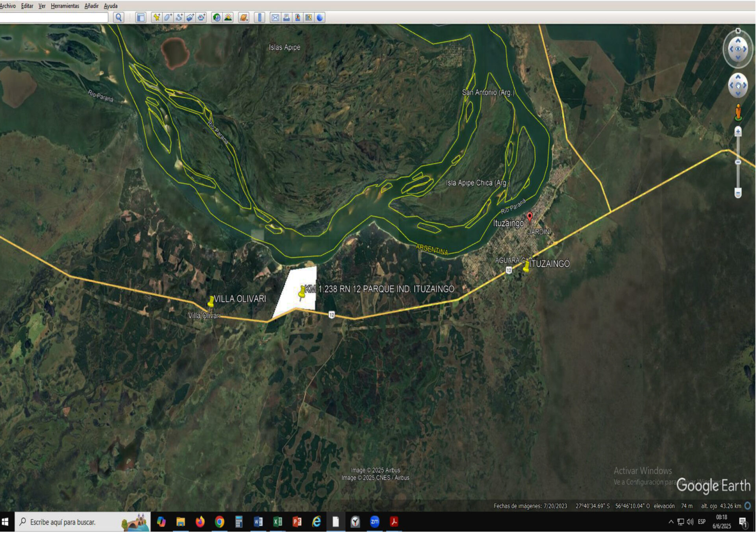The image size is (756, 533).
Task: Open PowerPoint from the taskbar
Action: tap(297, 522)
